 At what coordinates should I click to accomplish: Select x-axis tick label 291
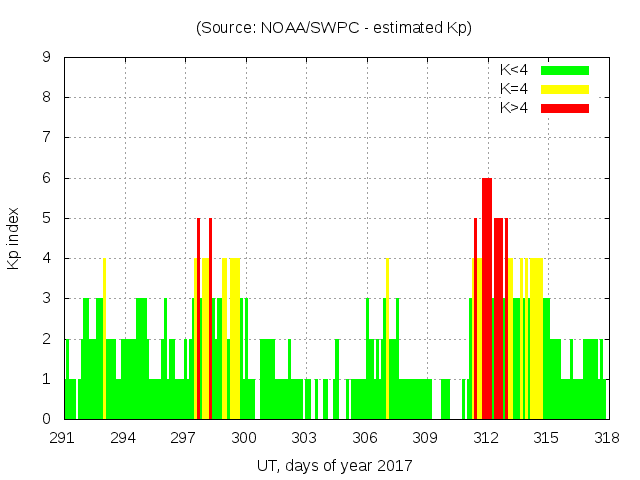click(64, 438)
